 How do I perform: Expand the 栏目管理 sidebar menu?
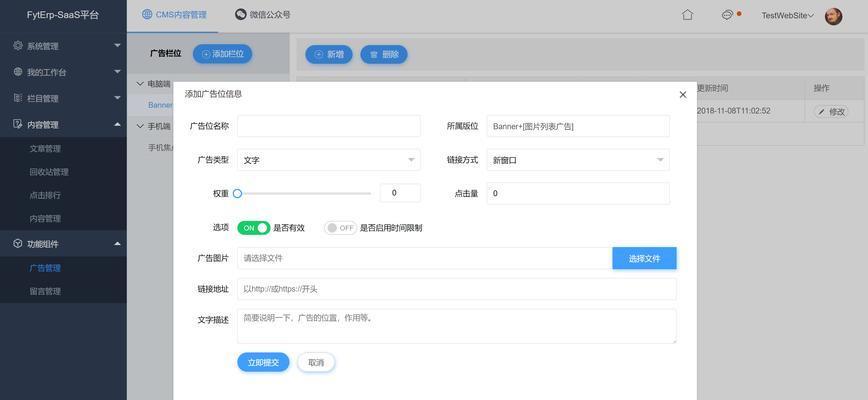pyautogui.click(x=63, y=98)
